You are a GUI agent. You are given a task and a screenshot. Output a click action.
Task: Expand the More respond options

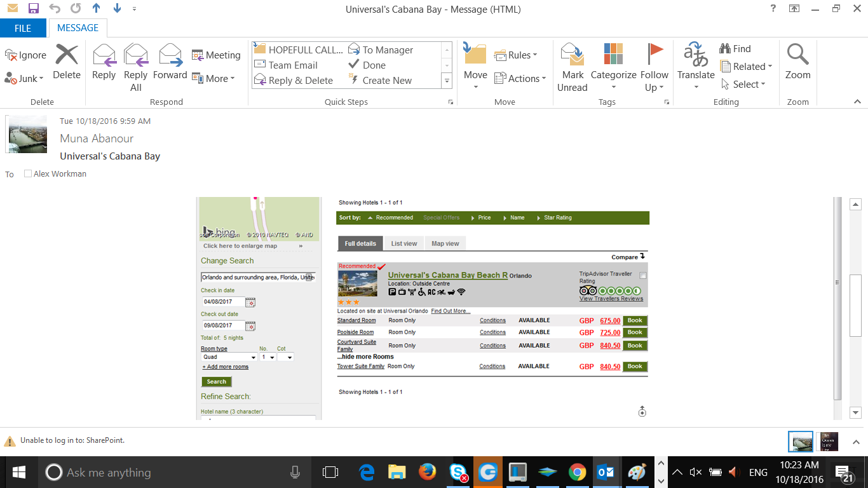214,79
